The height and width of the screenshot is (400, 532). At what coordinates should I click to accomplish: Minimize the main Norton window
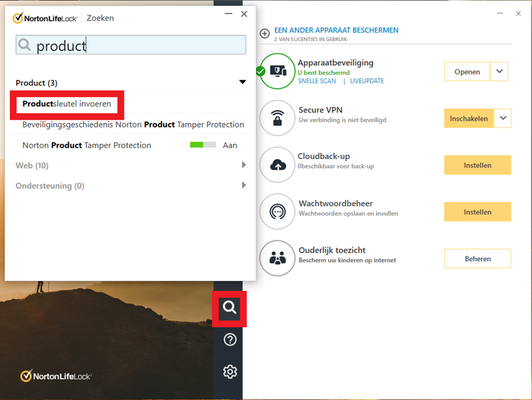point(500,13)
